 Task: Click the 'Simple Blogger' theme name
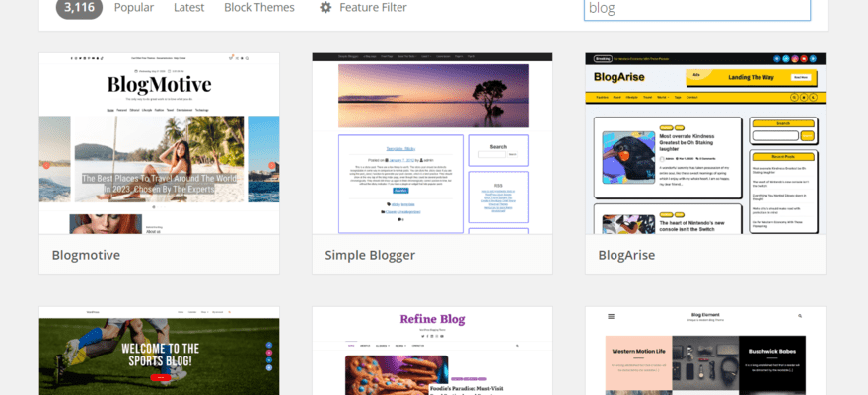point(370,255)
